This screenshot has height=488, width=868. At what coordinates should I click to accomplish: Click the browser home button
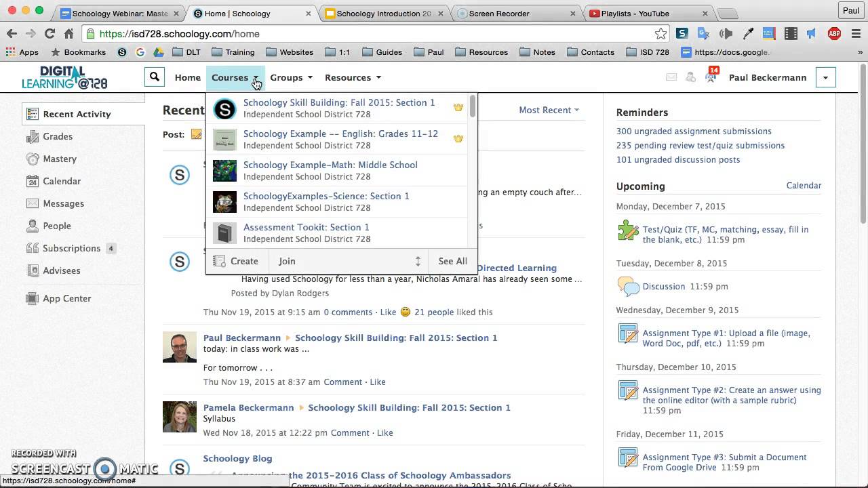(68, 33)
